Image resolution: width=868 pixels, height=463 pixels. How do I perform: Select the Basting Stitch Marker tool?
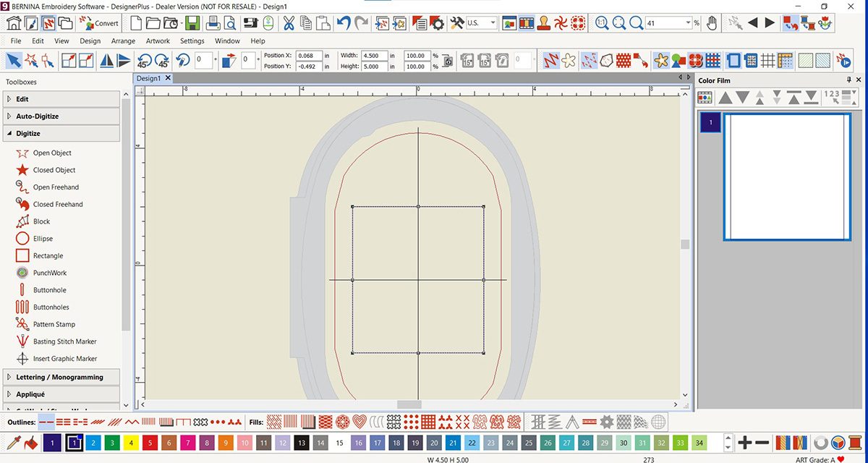pos(55,341)
